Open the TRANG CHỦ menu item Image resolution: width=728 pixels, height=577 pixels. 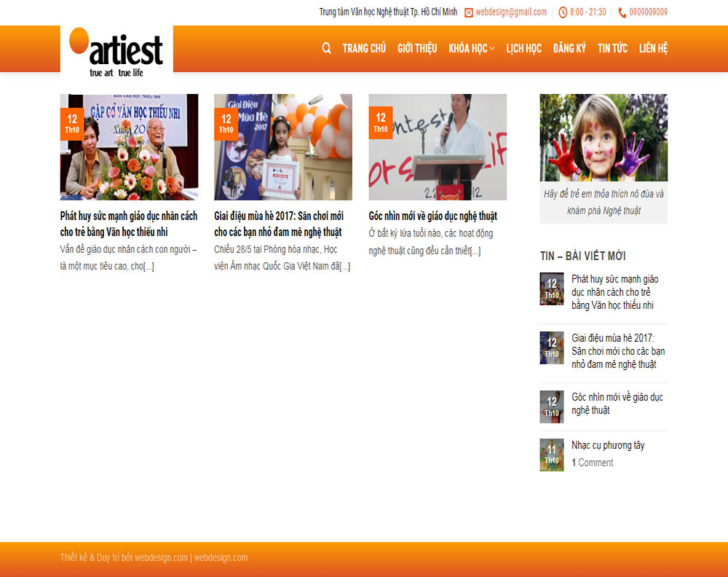tap(364, 48)
